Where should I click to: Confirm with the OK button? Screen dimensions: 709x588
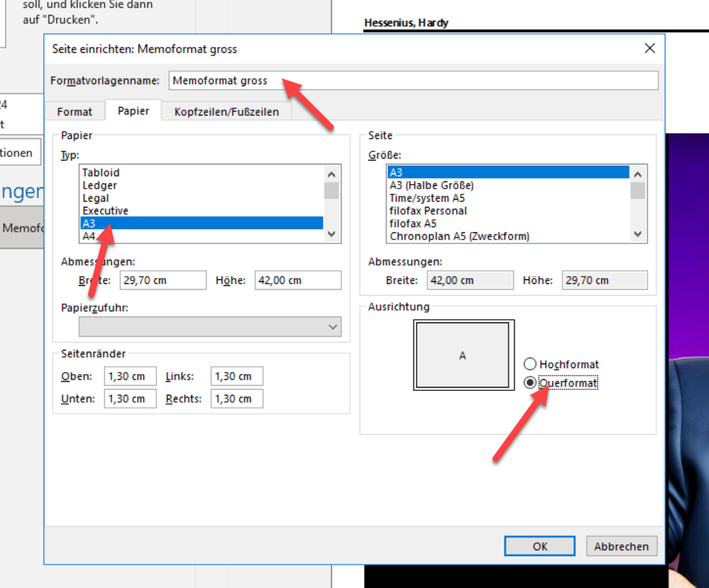pos(540,546)
